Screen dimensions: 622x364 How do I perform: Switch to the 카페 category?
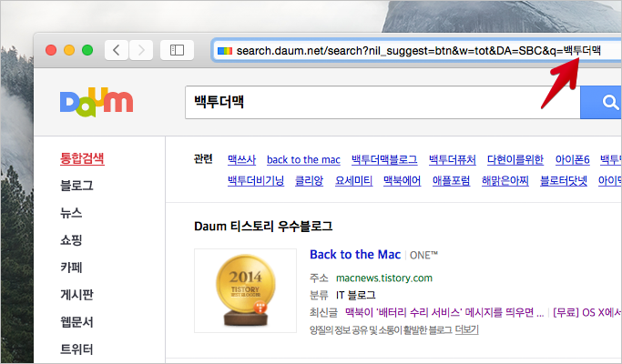tap(71, 268)
